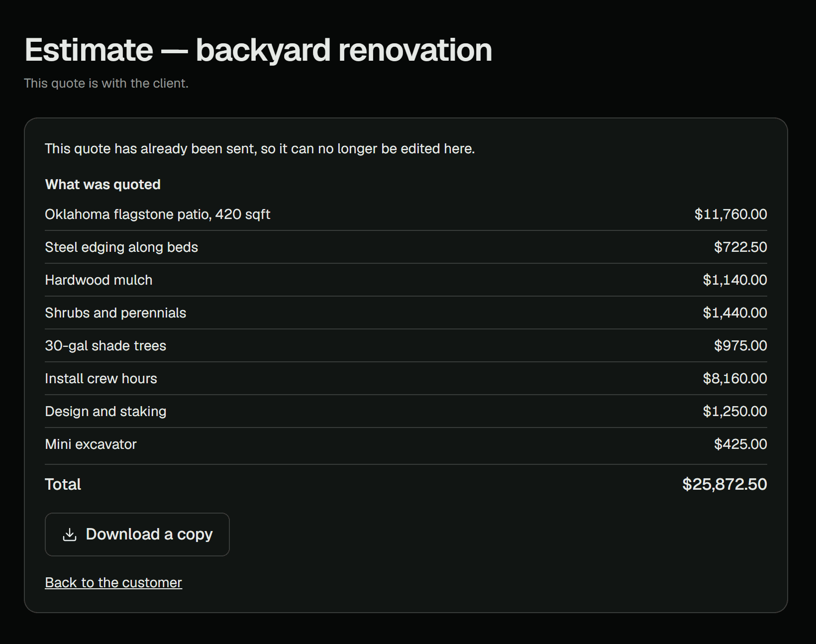Click the 'This quote is with the client' subtitle
Image resolution: width=816 pixels, height=644 pixels.
[x=106, y=83]
